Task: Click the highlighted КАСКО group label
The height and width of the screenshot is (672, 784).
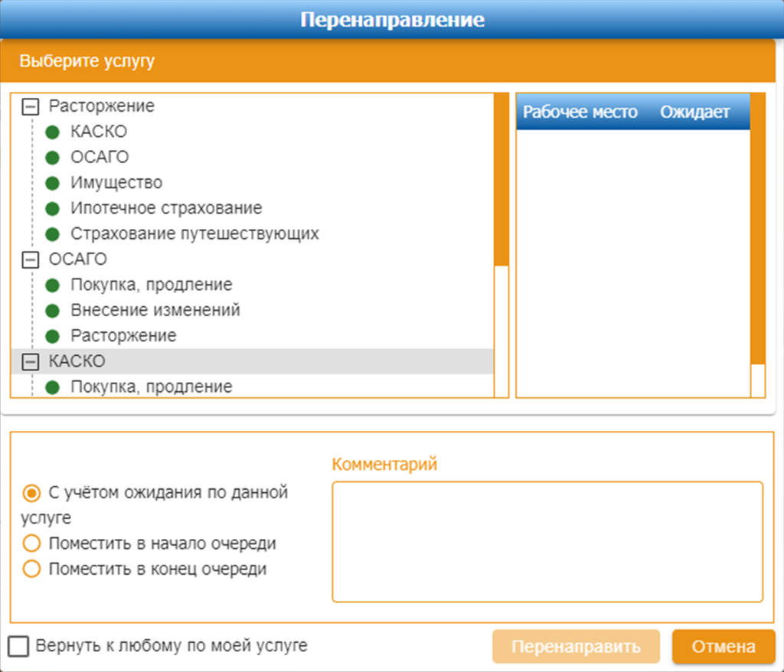Action: point(77,361)
